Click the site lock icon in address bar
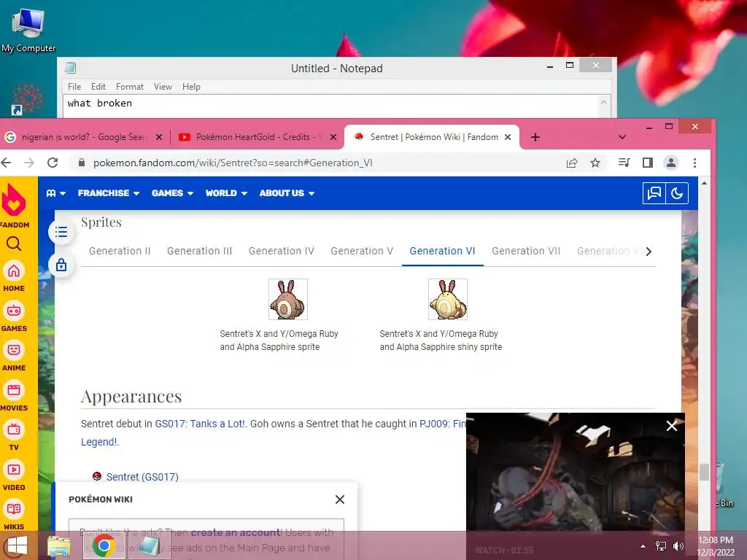This screenshot has width=747, height=560. 82,163
